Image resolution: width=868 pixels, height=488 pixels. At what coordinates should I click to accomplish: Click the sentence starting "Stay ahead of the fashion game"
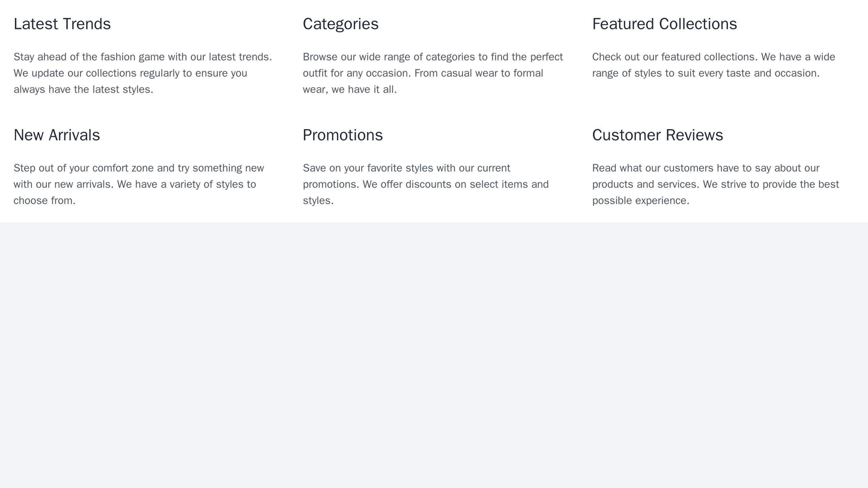142,57
